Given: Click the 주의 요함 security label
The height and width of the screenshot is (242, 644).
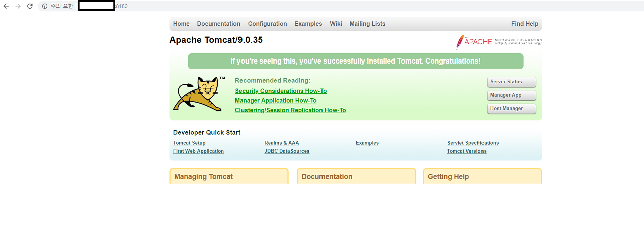Looking at the screenshot, I should (62, 6).
